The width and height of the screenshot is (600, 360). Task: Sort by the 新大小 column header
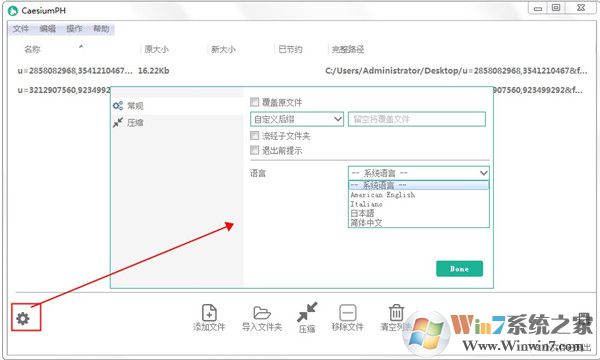[x=223, y=49]
